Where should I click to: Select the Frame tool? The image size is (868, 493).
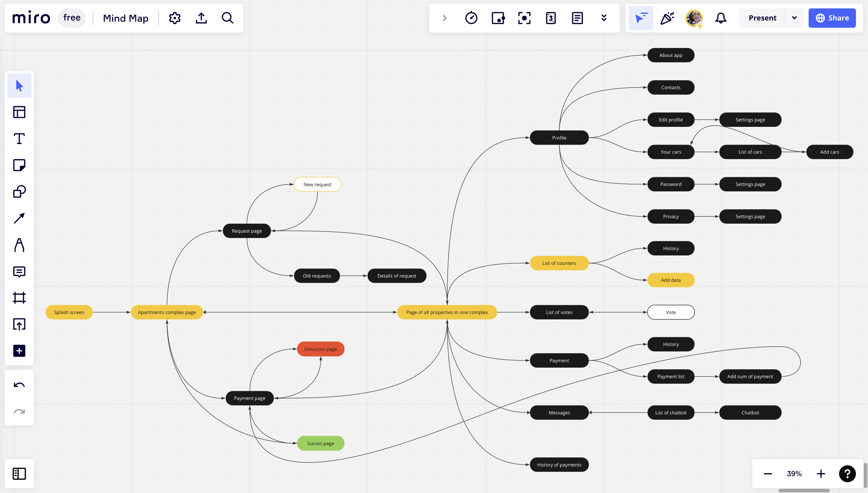pyautogui.click(x=19, y=298)
